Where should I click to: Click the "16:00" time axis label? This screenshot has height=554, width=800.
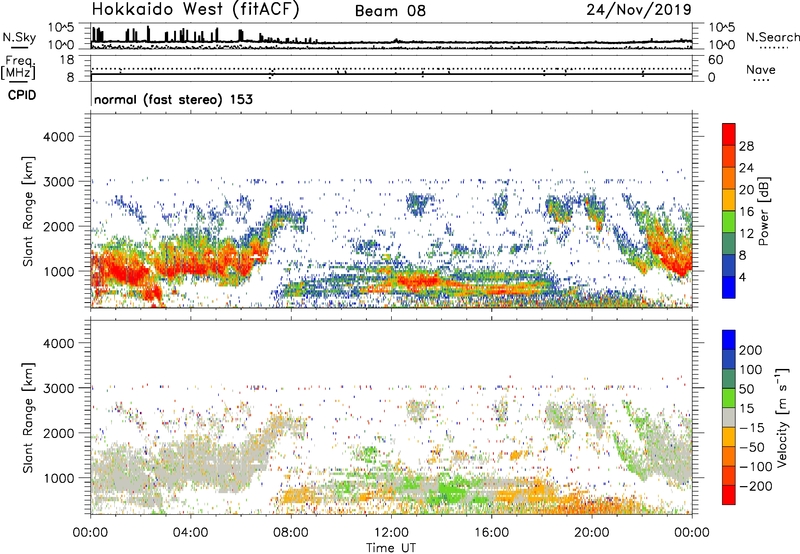click(x=491, y=533)
